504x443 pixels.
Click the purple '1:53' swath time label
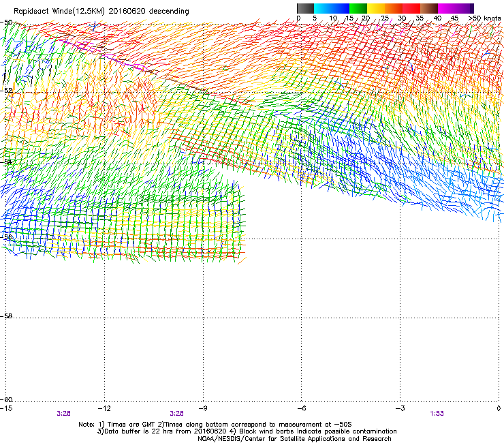tap(437, 414)
